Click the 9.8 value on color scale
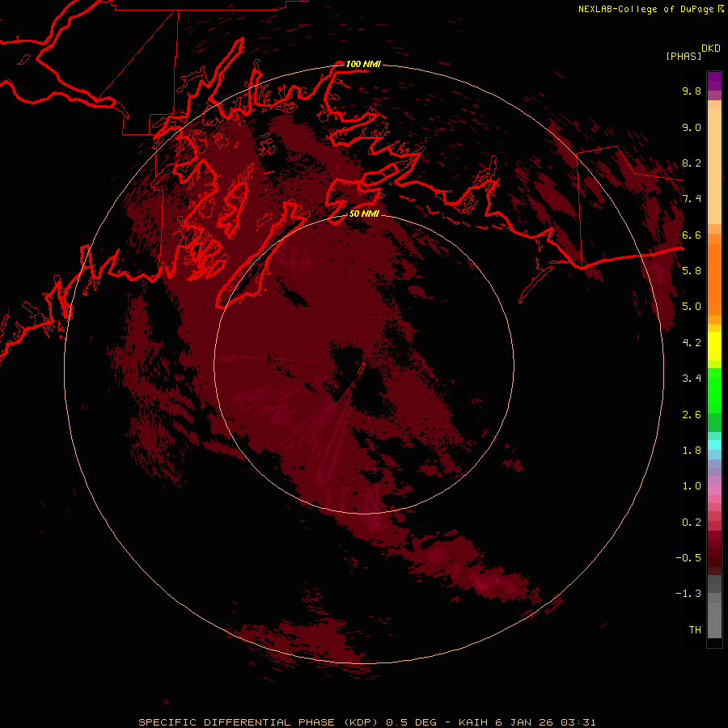The height and width of the screenshot is (728, 728). coord(692,91)
